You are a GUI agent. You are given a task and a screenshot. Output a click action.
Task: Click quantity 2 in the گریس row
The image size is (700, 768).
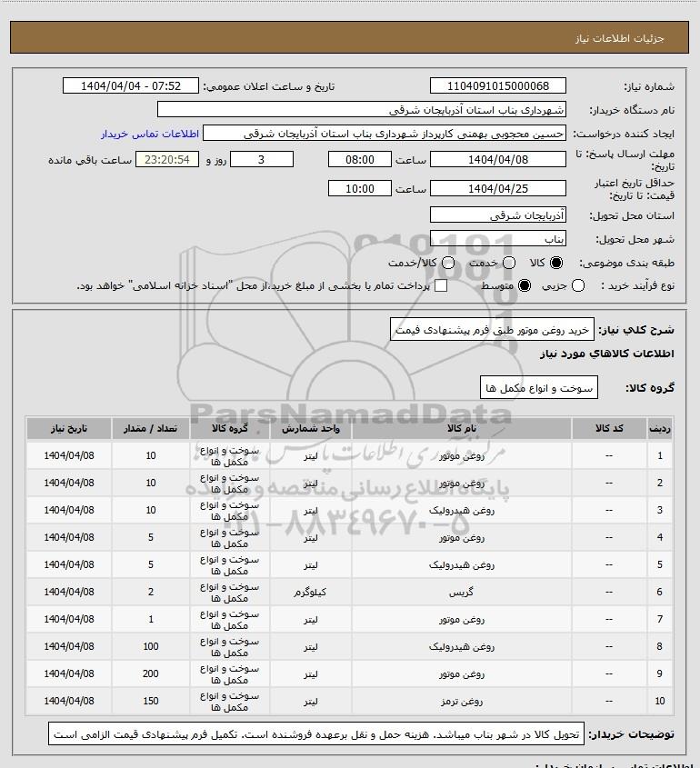(x=150, y=593)
